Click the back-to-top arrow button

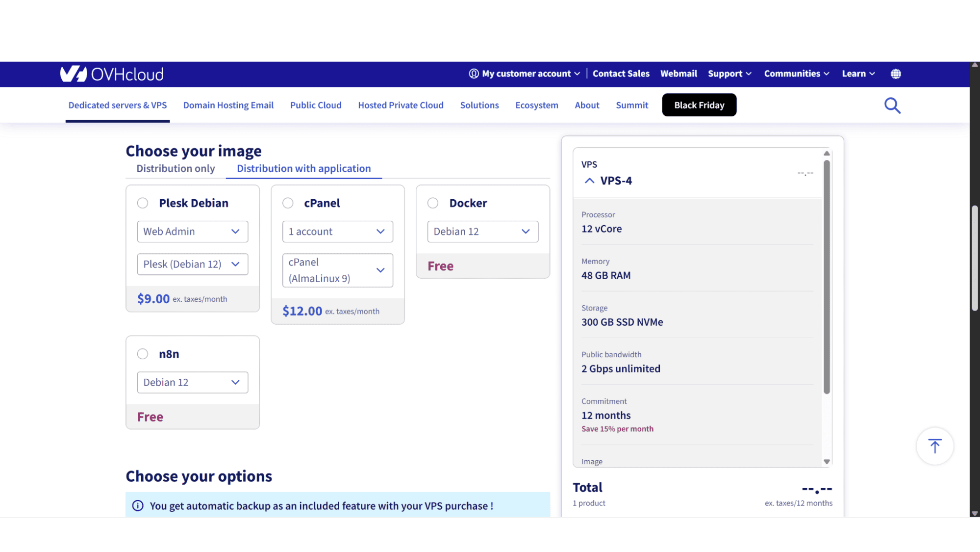pos(935,446)
